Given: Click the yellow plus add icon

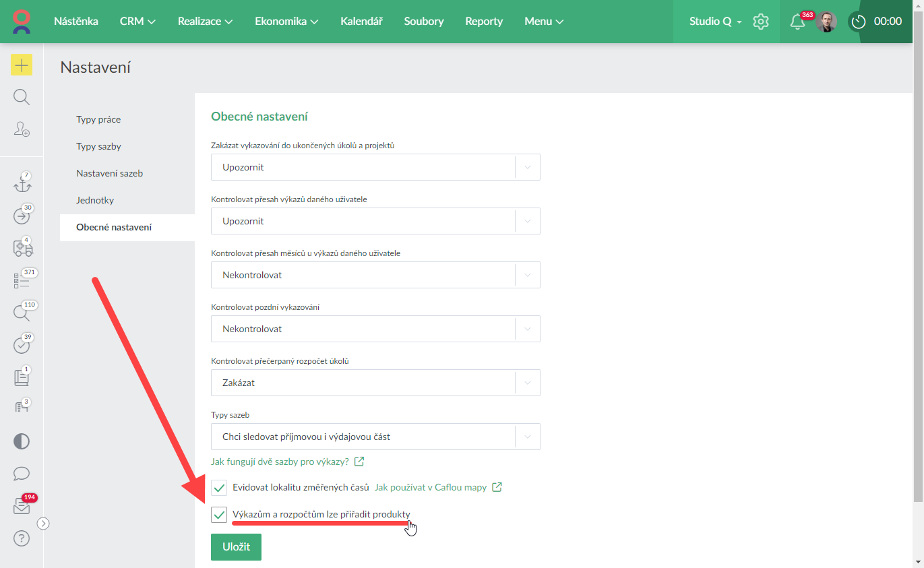Looking at the screenshot, I should [x=22, y=65].
